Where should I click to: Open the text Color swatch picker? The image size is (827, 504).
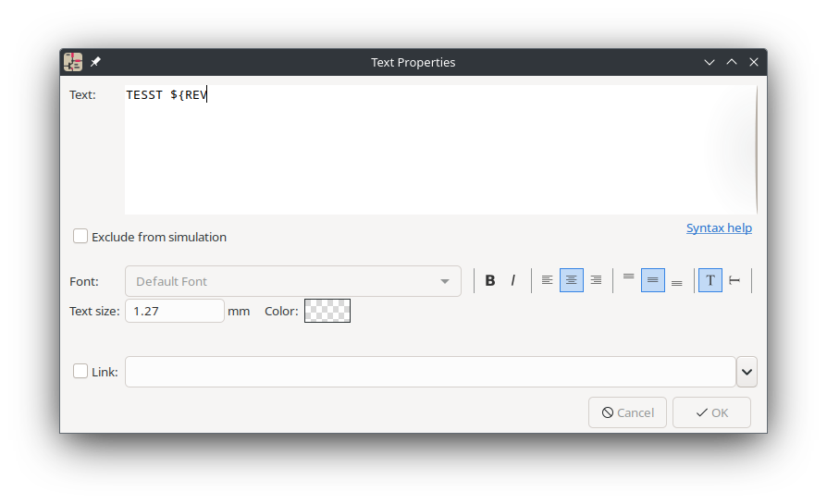[x=327, y=311]
